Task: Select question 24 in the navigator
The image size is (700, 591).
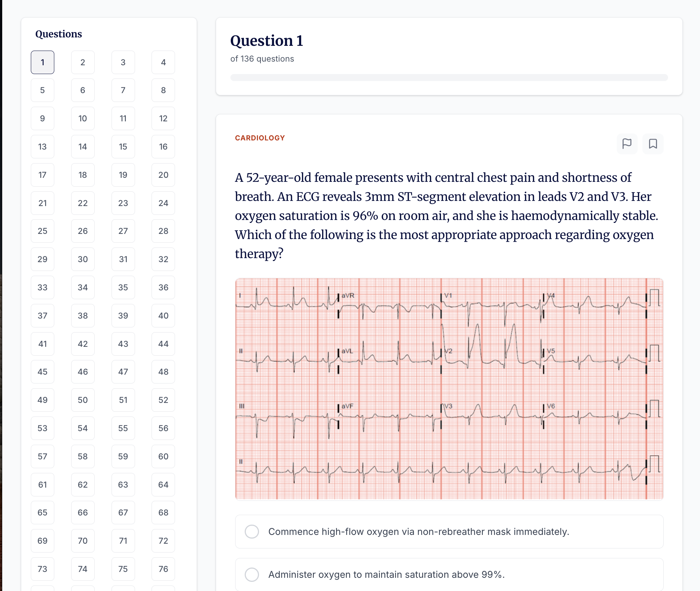Action: click(x=163, y=203)
